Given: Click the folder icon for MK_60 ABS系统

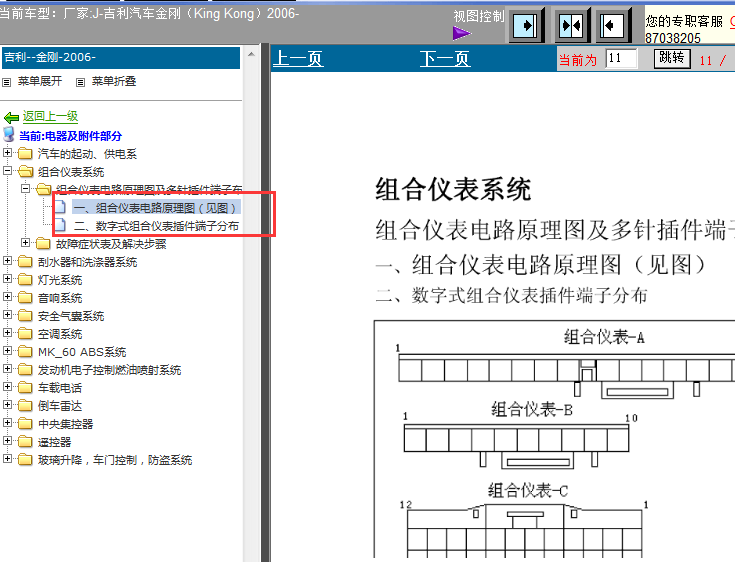Looking at the screenshot, I should pyautogui.click(x=25, y=352).
